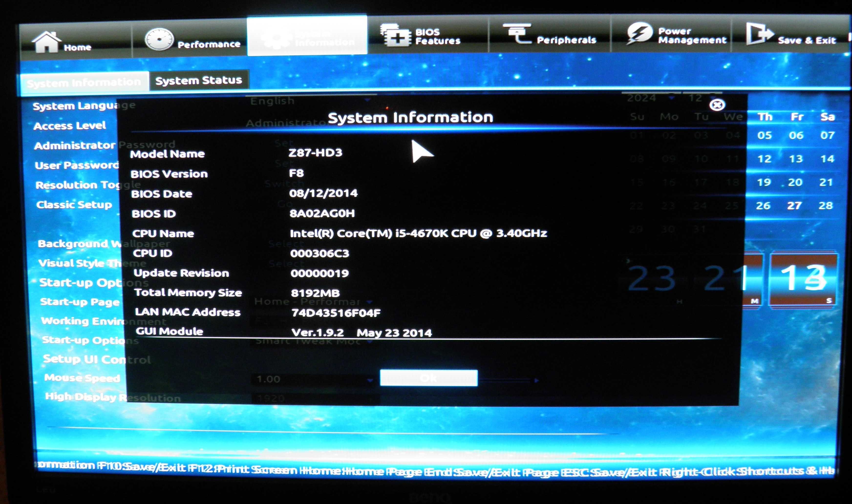The image size is (852, 504).
Task: Click the Th weekday column header
Action: pos(765,117)
